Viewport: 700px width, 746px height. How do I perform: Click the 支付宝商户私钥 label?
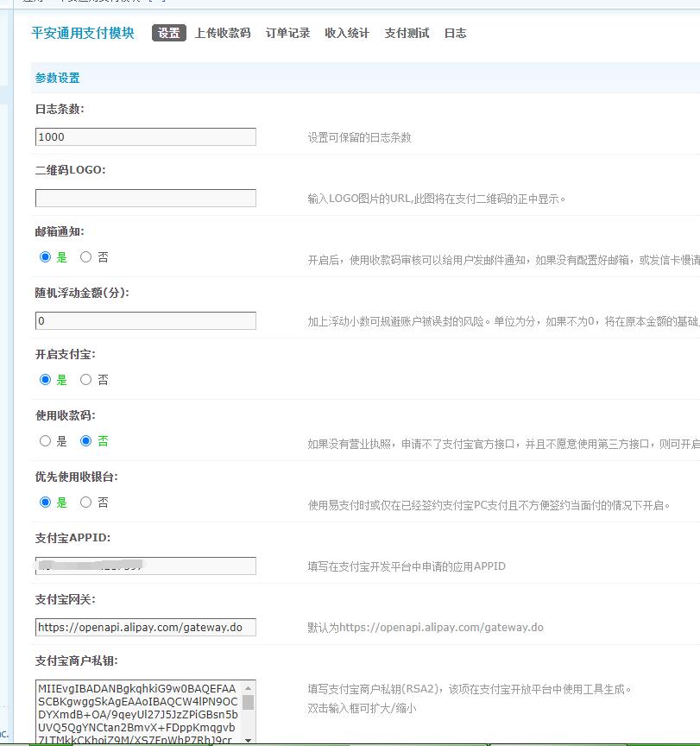76,661
